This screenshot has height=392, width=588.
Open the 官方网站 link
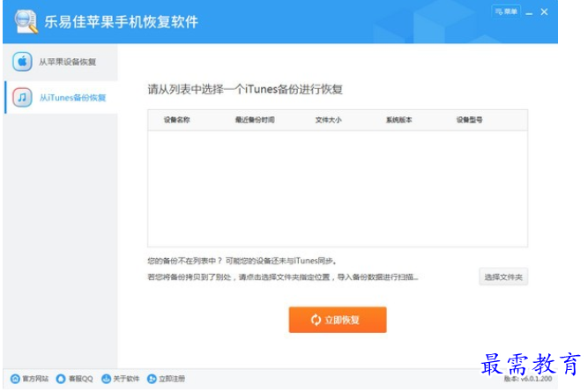pos(35,379)
